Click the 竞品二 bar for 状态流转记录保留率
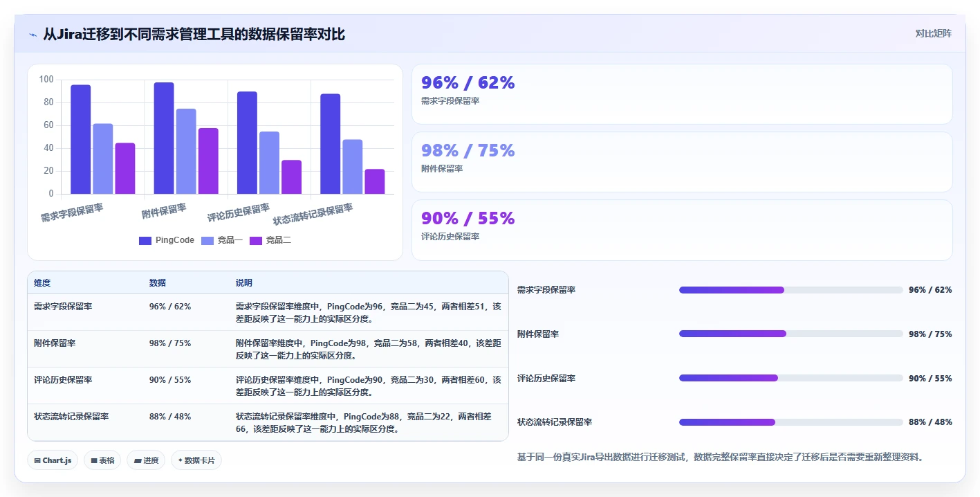 (374, 181)
